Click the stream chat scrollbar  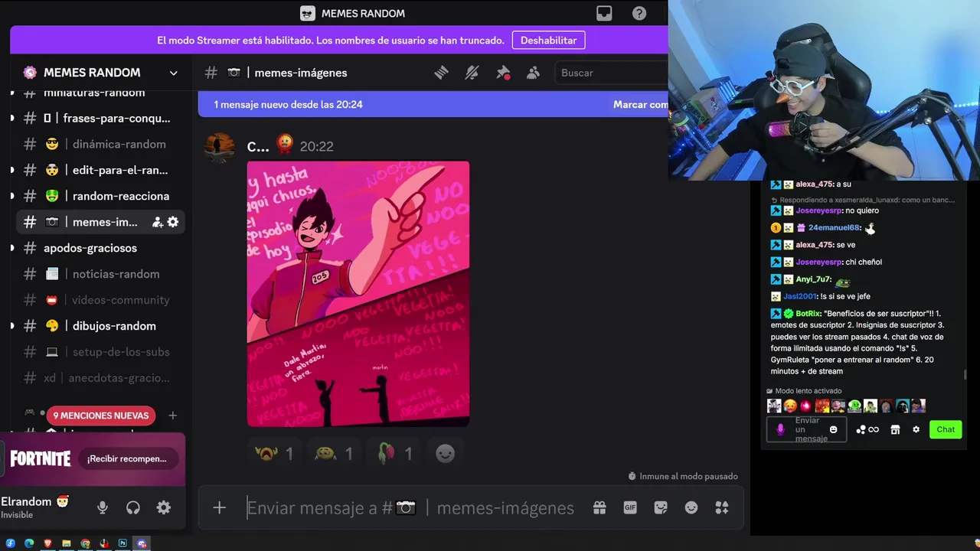964,375
